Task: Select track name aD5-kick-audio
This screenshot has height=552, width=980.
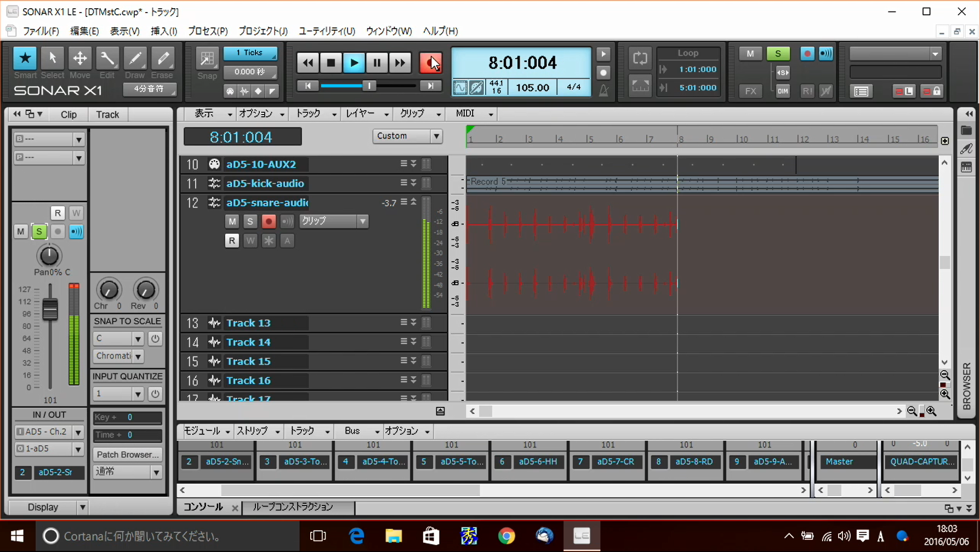Action: tap(265, 183)
